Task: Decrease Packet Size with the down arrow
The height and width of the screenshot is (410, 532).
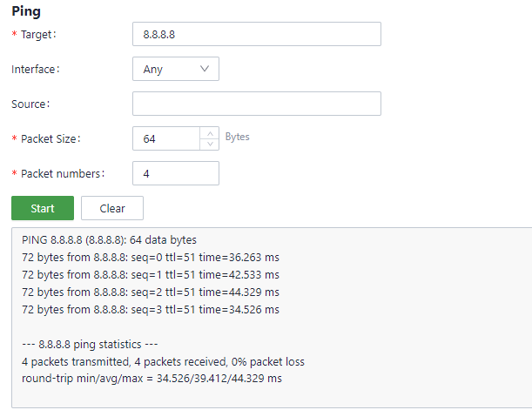Action: (209, 145)
